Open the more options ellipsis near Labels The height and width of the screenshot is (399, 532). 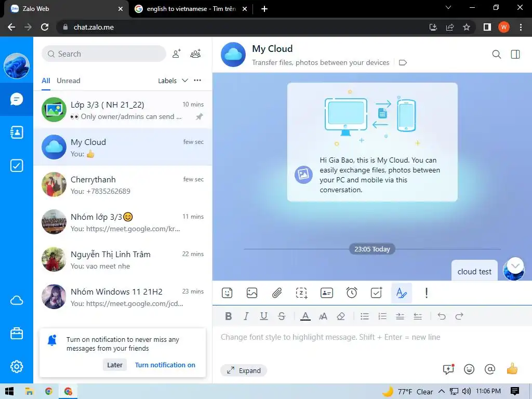point(197,81)
